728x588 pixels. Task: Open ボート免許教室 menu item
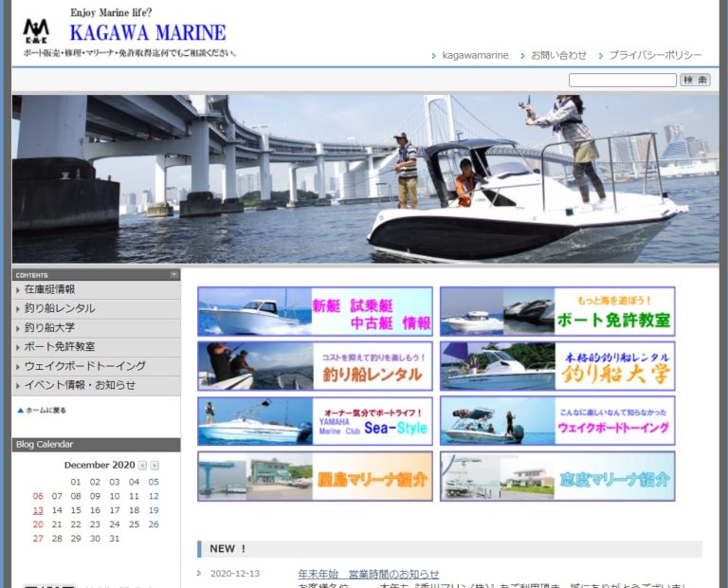96,346
